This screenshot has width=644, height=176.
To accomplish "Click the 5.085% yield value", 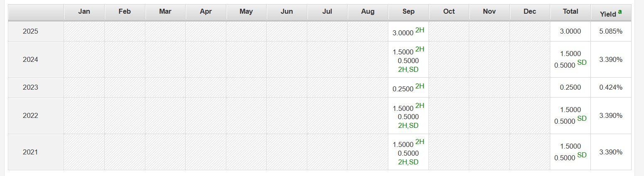I will coord(610,31).
